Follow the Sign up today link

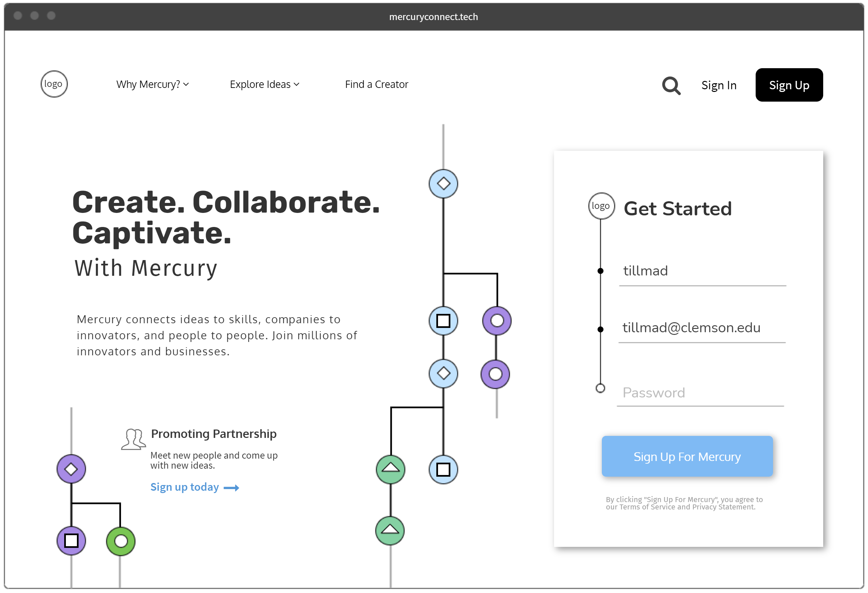[185, 487]
